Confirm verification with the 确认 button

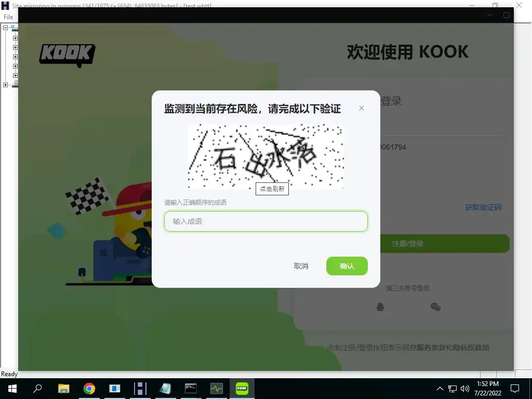(347, 266)
